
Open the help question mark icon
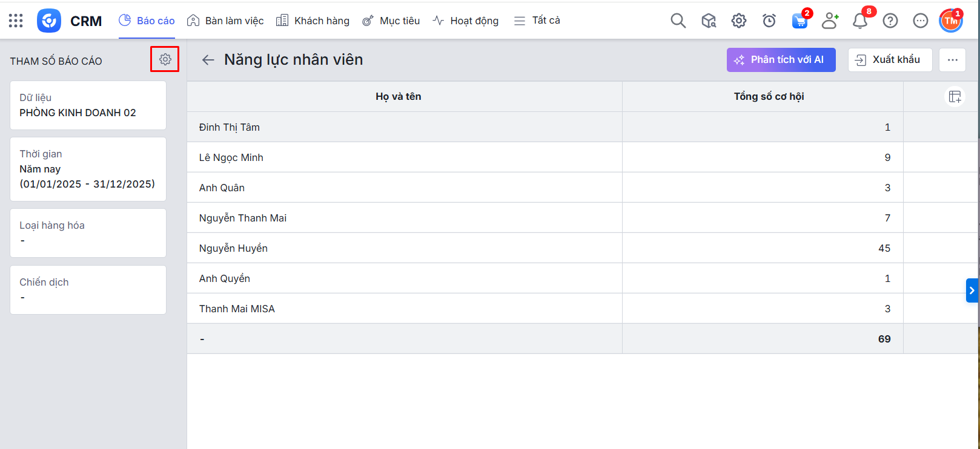click(890, 21)
